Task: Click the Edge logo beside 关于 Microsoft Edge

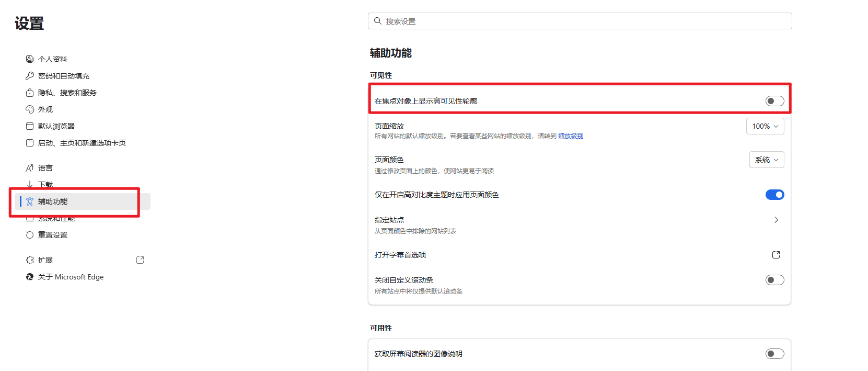Action: [x=30, y=277]
